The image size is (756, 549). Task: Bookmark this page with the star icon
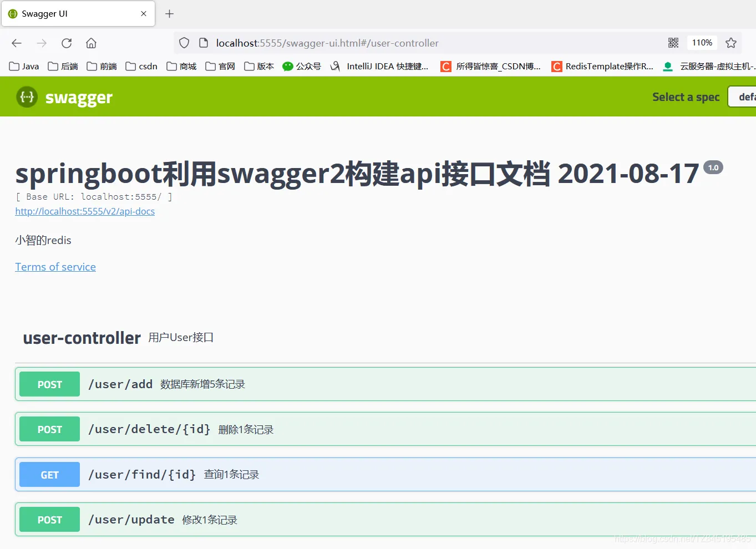click(731, 43)
